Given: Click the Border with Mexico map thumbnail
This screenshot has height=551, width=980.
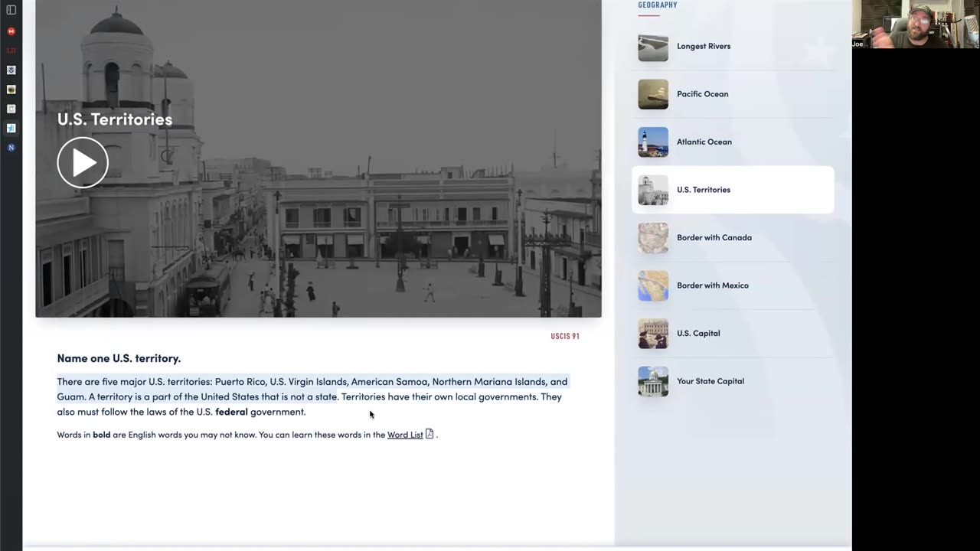Looking at the screenshot, I should (x=653, y=285).
